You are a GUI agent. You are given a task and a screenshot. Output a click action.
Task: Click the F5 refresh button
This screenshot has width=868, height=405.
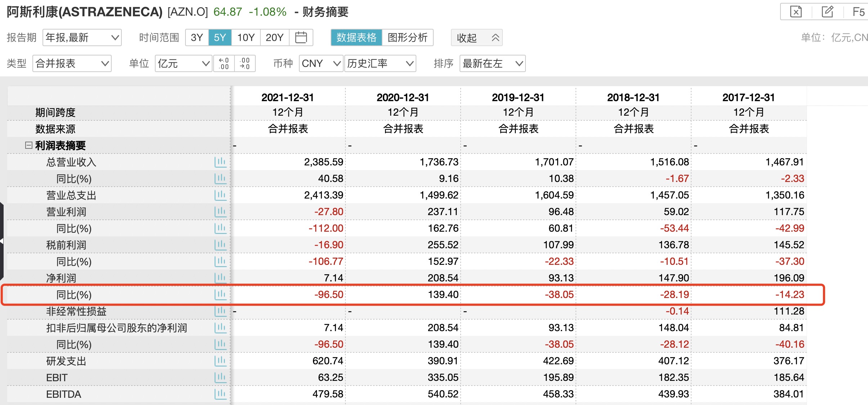[858, 12]
